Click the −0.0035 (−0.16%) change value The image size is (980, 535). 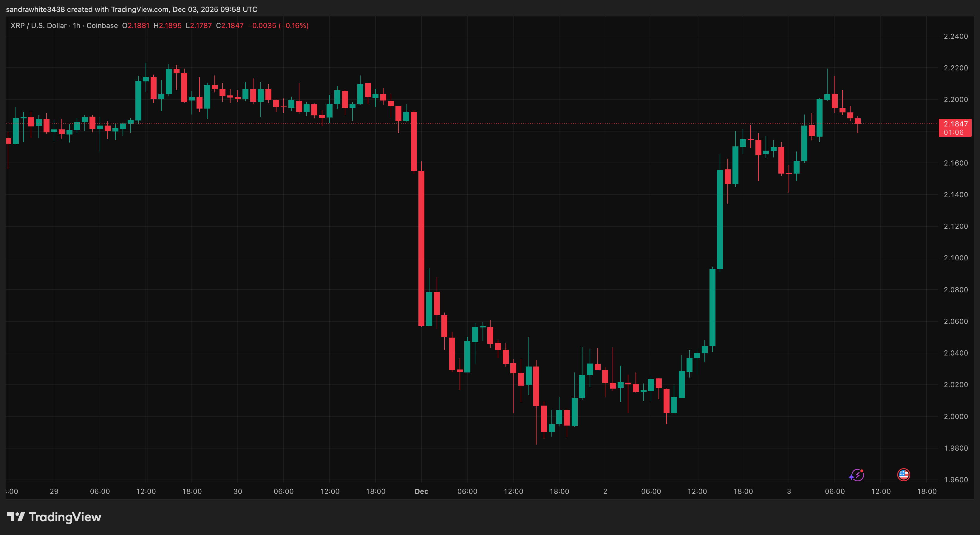pyautogui.click(x=278, y=25)
